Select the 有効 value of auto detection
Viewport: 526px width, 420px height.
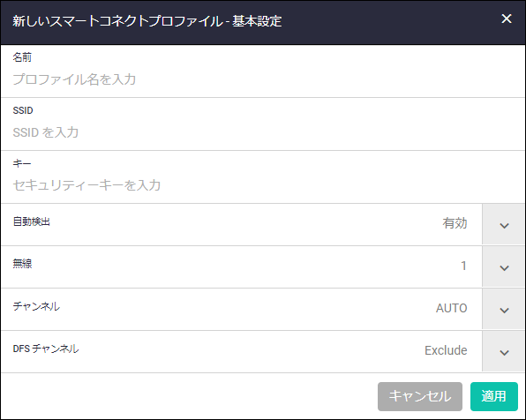point(455,223)
